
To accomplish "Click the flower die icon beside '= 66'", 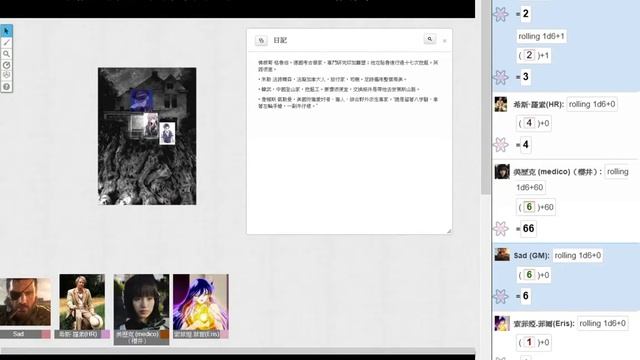I will point(501,229).
